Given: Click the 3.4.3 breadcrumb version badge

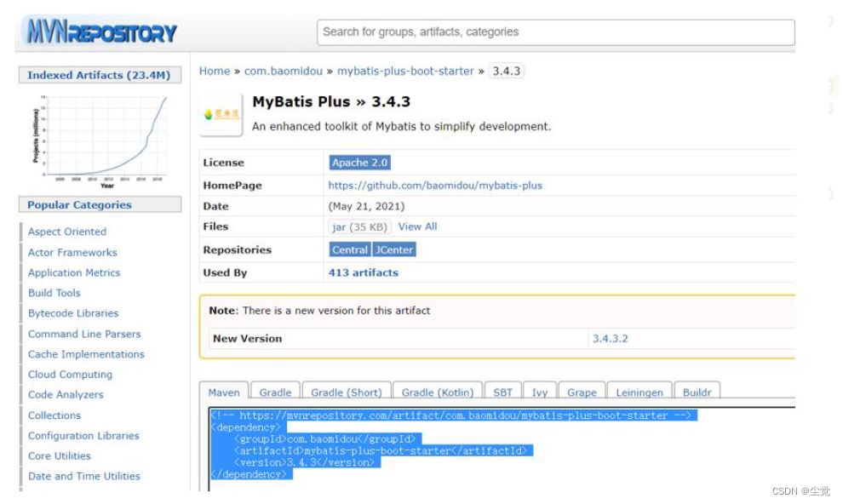Looking at the screenshot, I should 507,71.
